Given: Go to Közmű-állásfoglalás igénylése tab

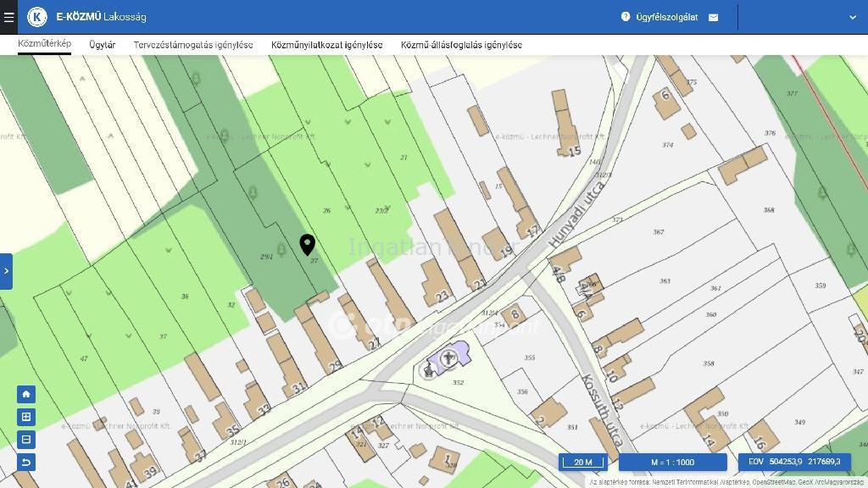Looking at the screenshot, I should [x=461, y=45].
